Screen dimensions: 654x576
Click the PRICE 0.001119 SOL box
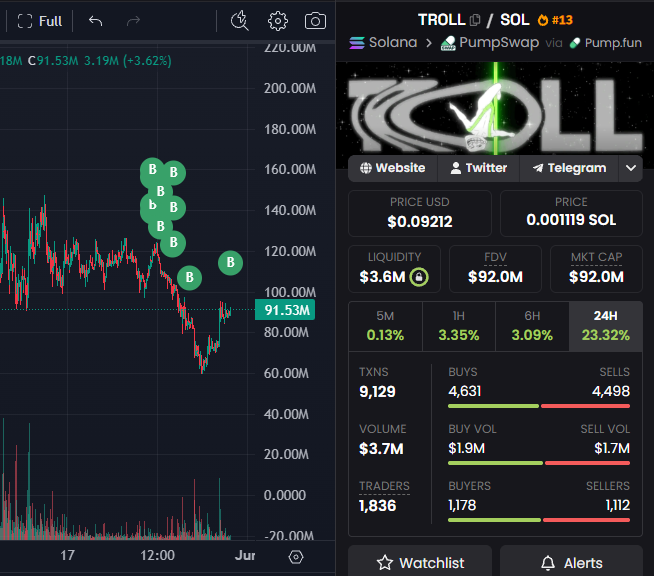571,213
